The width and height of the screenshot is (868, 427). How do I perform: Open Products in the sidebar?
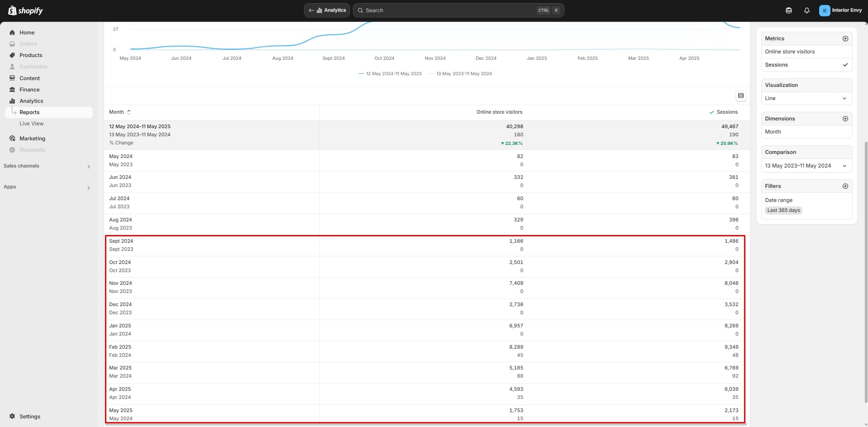click(x=31, y=55)
